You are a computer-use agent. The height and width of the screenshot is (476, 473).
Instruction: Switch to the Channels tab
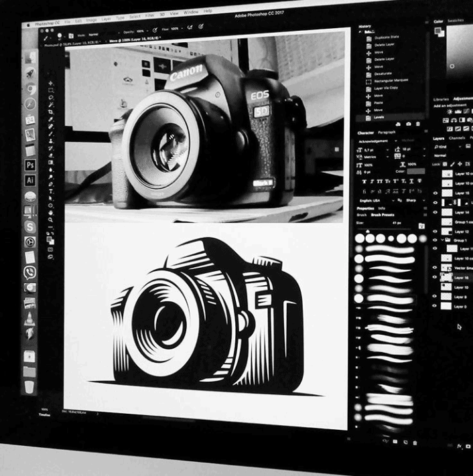point(457,138)
